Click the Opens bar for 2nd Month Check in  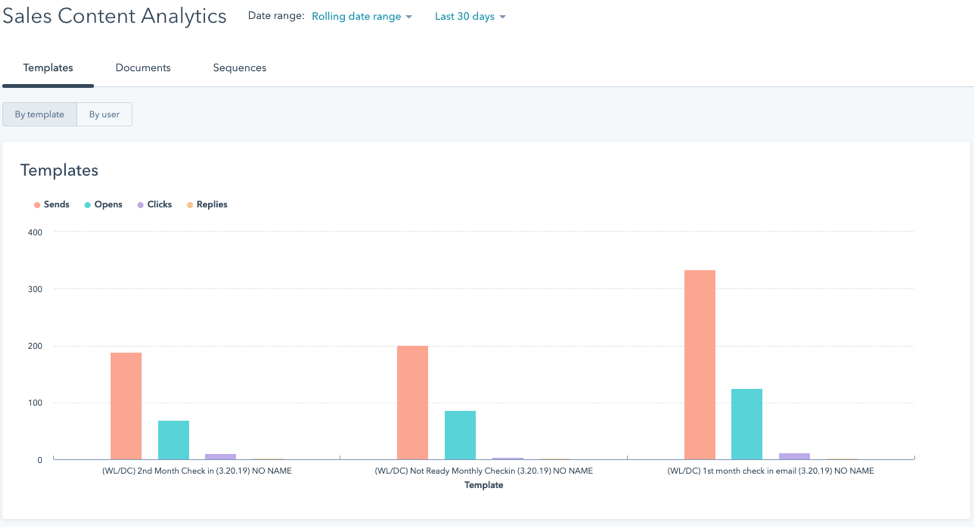click(x=173, y=440)
